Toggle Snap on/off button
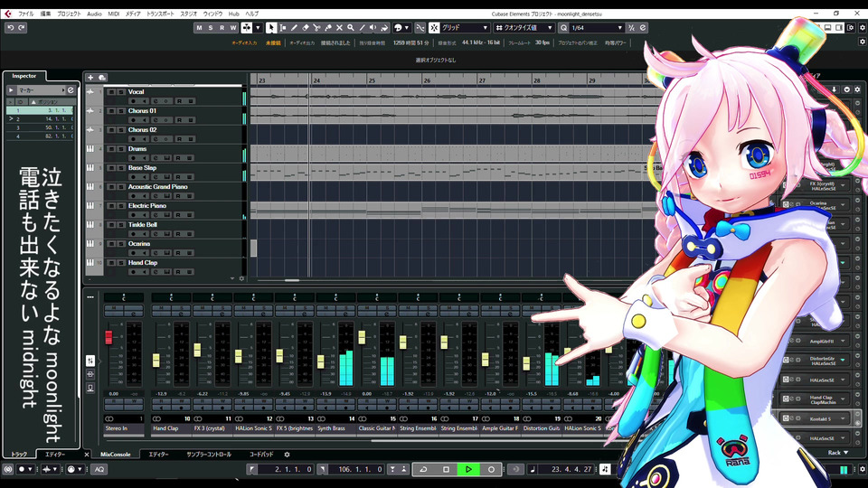This screenshot has height=488, width=868. click(x=435, y=28)
